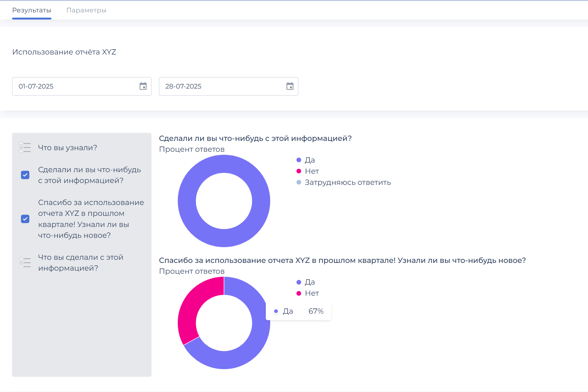Viewport: 588px width, 392px height.
Task: Click the start date field 01-07-2025
Action: [x=74, y=86]
